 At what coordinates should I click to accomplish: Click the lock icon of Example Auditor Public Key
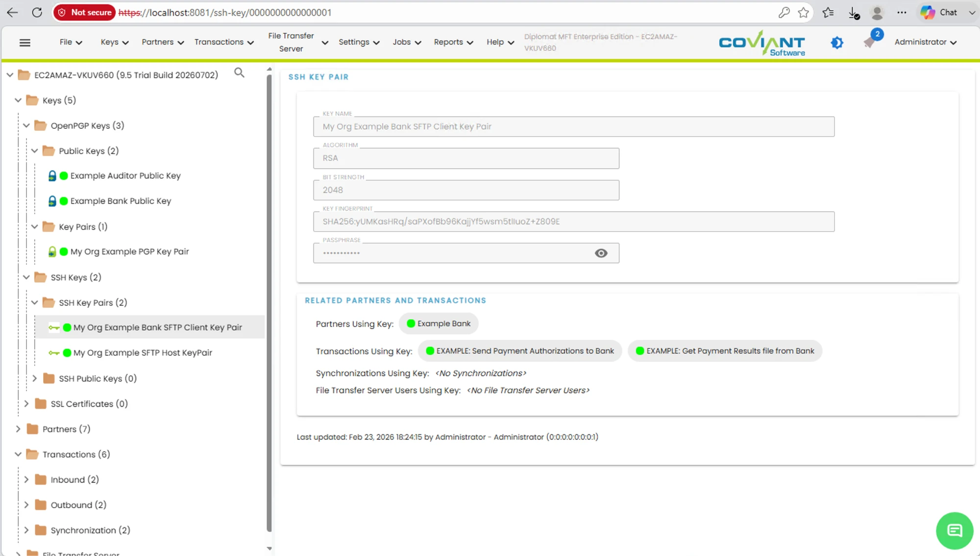[52, 175]
